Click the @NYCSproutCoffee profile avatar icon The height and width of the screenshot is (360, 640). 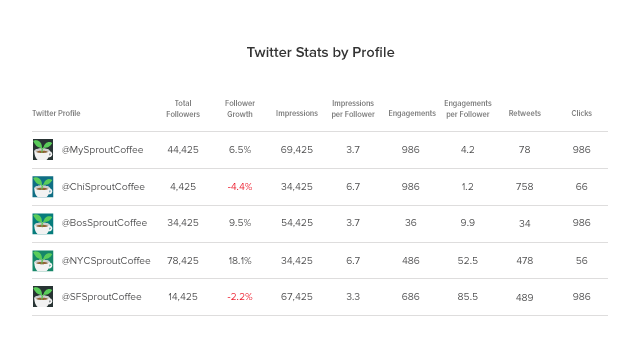tap(43, 261)
